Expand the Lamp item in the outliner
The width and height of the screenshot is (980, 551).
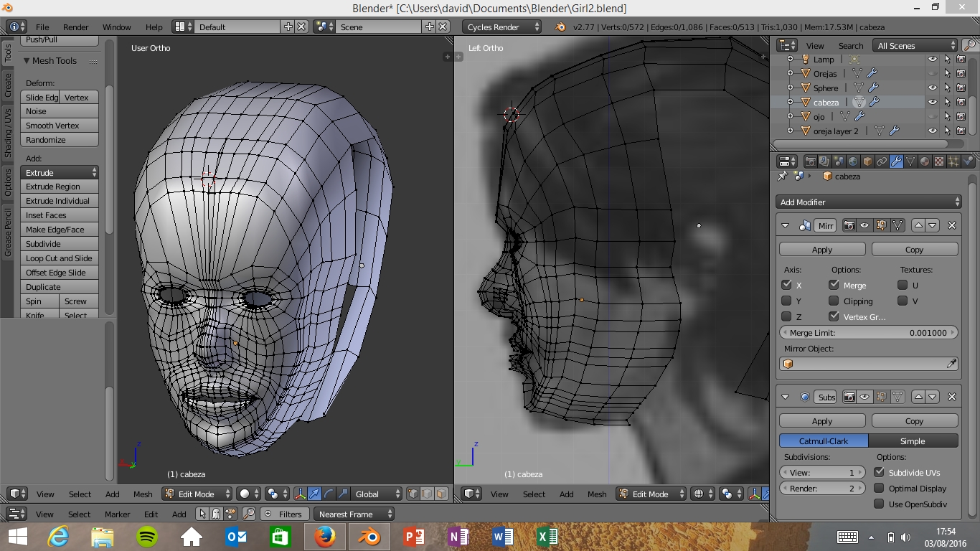(790, 60)
